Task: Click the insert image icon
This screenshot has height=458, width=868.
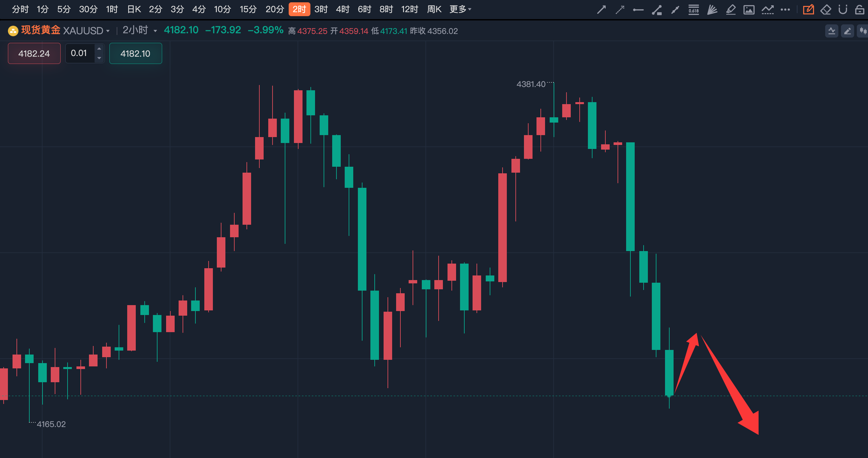Action: pos(749,10)
